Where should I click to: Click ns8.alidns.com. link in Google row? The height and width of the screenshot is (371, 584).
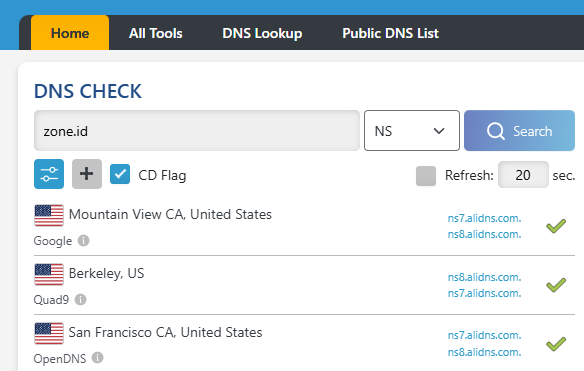(x=484, y=234)
